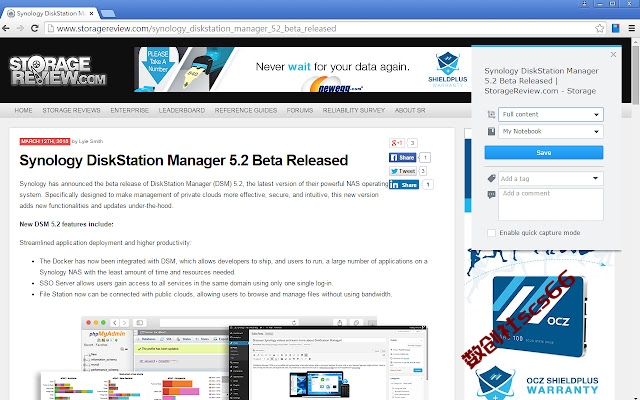Click the Facebook share count box
The image size is (640, 400).
(425, 157)
